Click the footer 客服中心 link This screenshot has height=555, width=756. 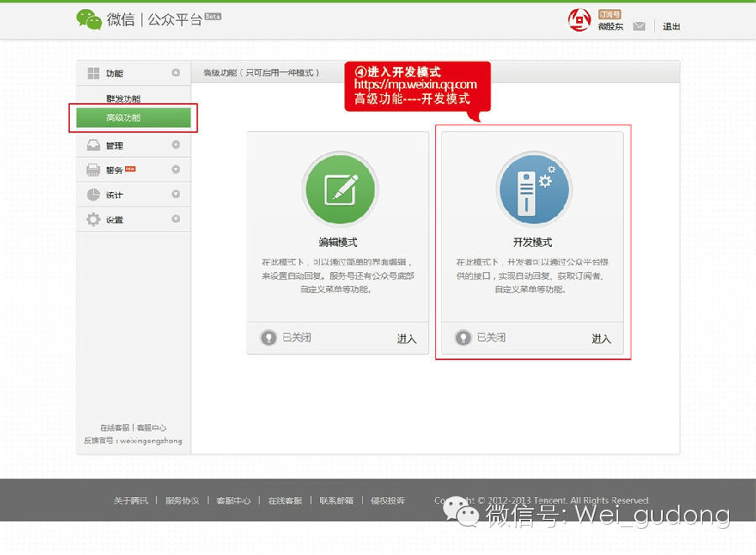pos(234,500)
